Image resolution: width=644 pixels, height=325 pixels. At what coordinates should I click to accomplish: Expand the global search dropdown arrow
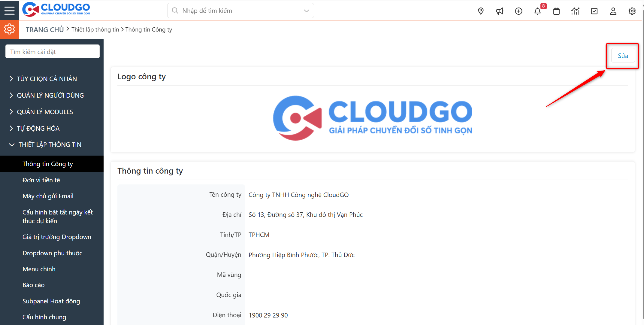coord(306,11)
